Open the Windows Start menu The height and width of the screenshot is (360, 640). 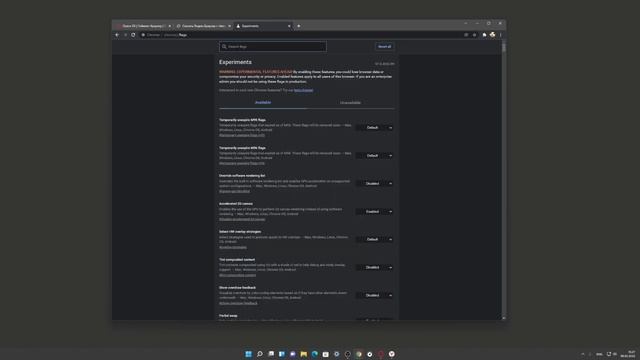pos(248,354)
